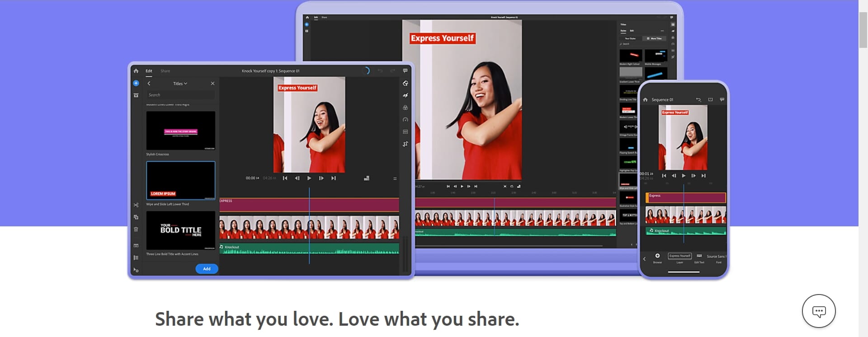Switch to the Share tab on the tablet

165,71
